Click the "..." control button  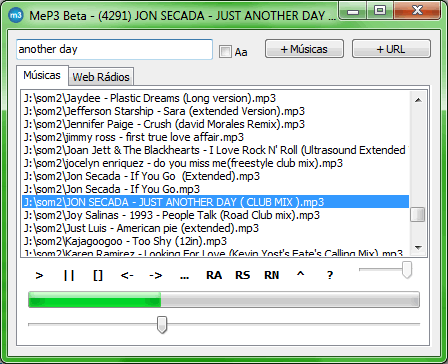coord(184,275)
